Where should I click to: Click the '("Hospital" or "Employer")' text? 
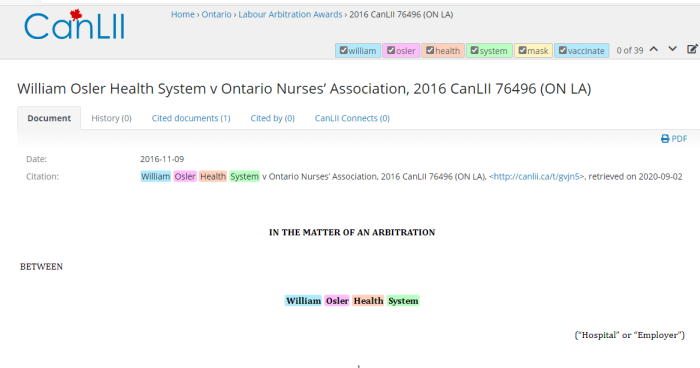[629, 335]
